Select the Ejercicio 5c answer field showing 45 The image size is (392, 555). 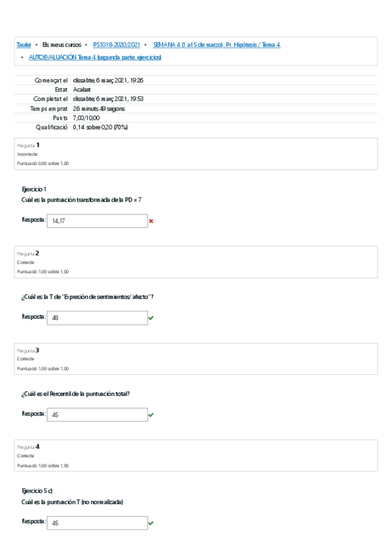(97, 522)
